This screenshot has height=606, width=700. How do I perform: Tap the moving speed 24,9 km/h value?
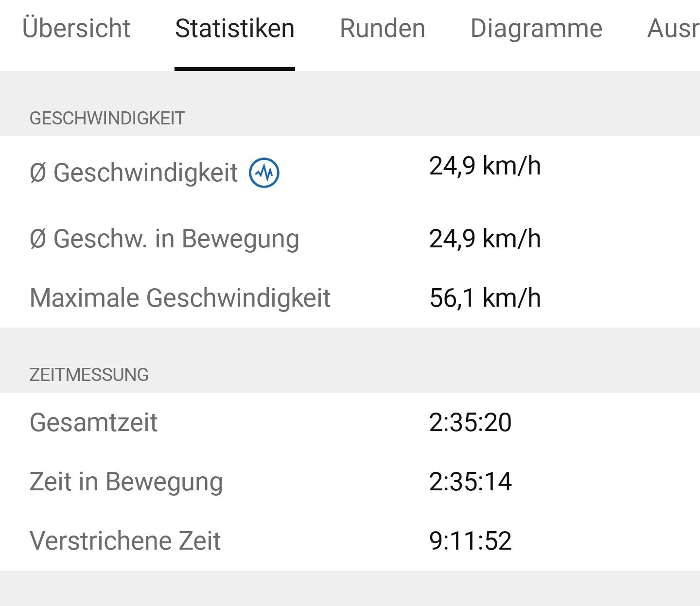tap(485, 239)
